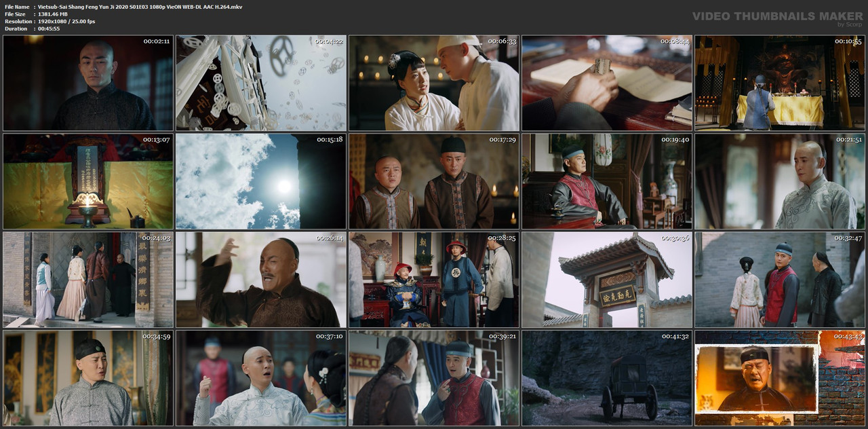Click the duration value 00:45:55
This screenshot has width=868, height=429.
pos(49,29)
